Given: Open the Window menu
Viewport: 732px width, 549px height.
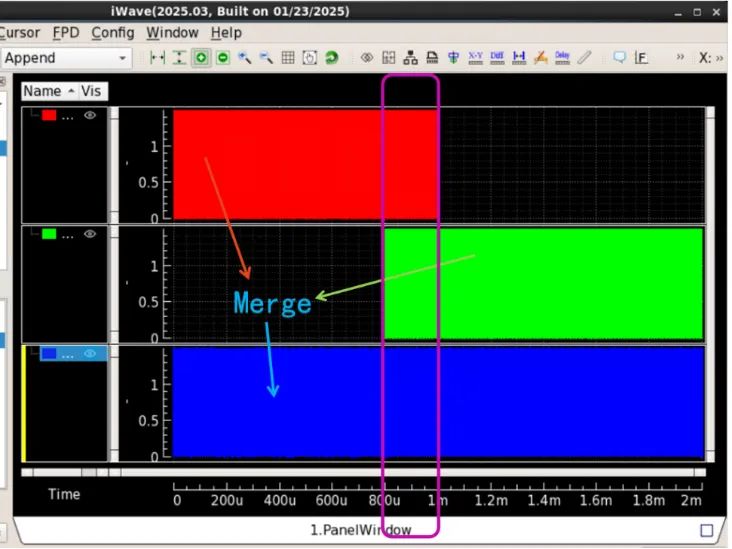Looking at the screenshot, I should coord(172,32).
